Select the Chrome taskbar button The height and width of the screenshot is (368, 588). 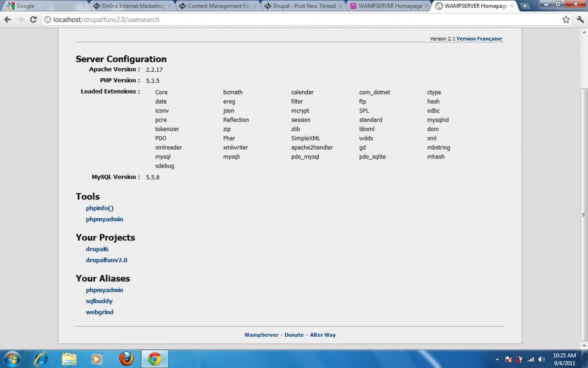[x=155, y=359]
